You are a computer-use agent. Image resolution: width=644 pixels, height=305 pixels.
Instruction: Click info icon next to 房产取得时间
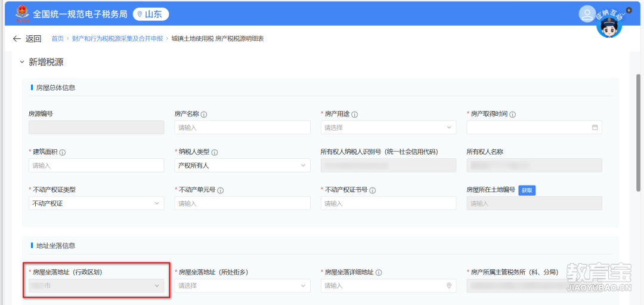tap(513, 114)
